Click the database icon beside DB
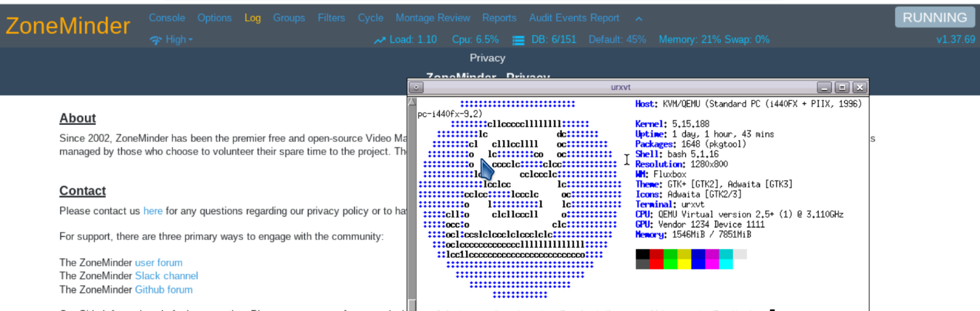The image size is (980, 311). point(518,40)
